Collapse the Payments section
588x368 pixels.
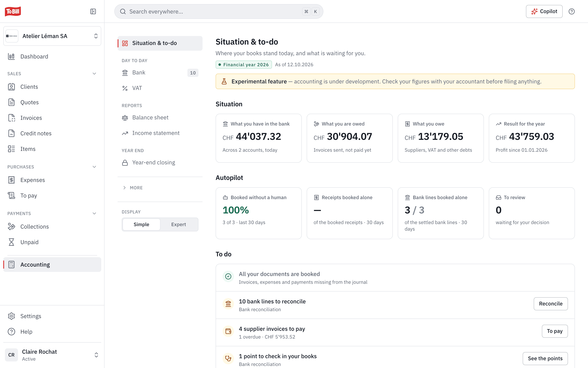[x=94, y=213]
